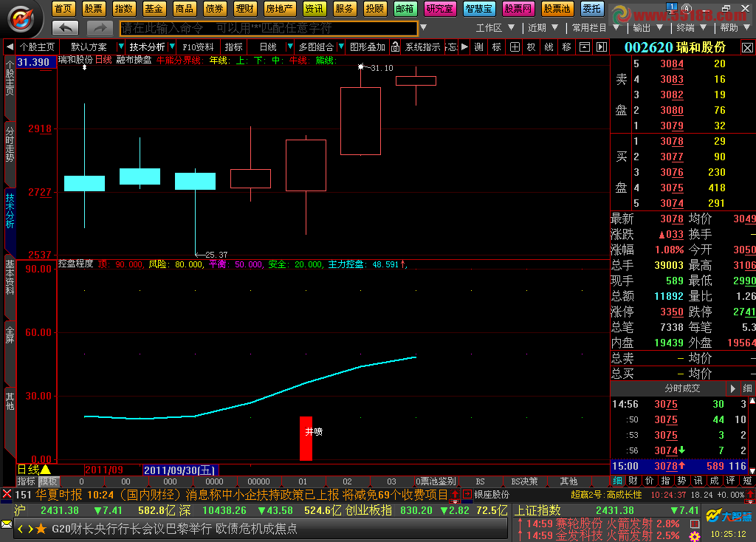Close the news ticker with red X
Viewport: 756px width, 542px height.
coord(7,494)
